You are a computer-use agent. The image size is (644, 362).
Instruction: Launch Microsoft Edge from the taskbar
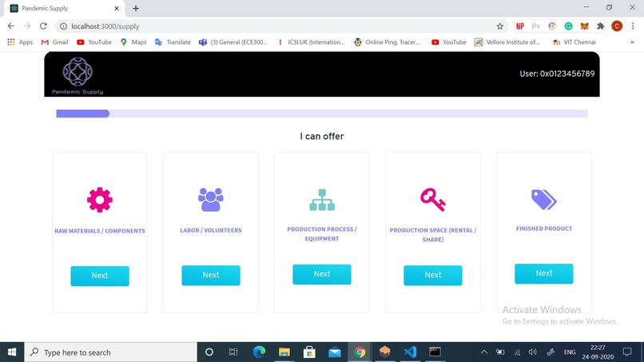coord(259,352)
